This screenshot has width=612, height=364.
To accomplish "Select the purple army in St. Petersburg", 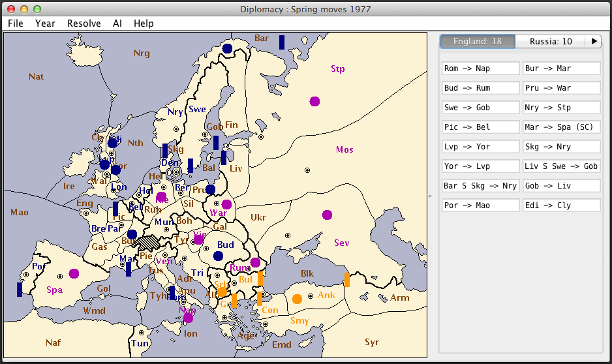I will pos(315,101).
